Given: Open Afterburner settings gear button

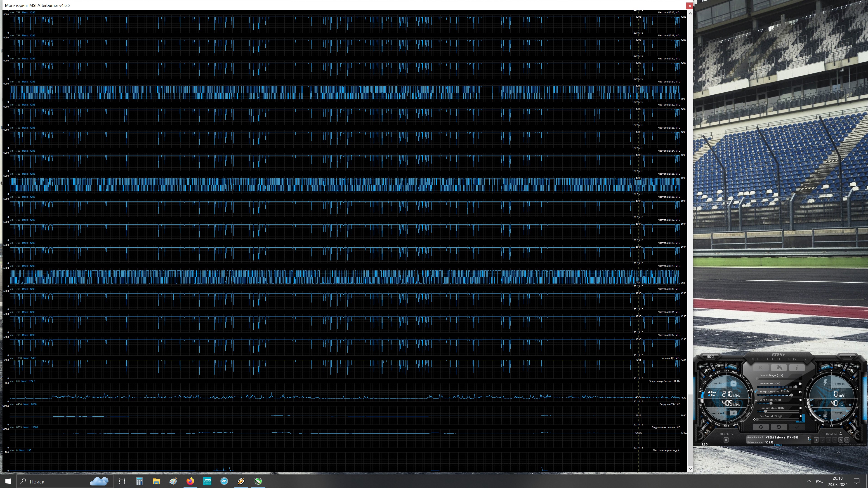Looking at the screenshot, I should [x=760, y=427].
